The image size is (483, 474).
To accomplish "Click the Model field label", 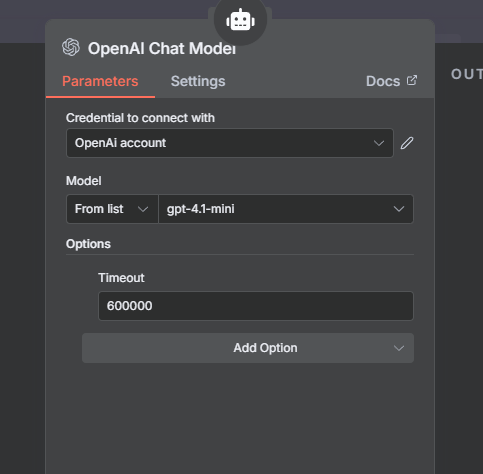I will (84, 181).
